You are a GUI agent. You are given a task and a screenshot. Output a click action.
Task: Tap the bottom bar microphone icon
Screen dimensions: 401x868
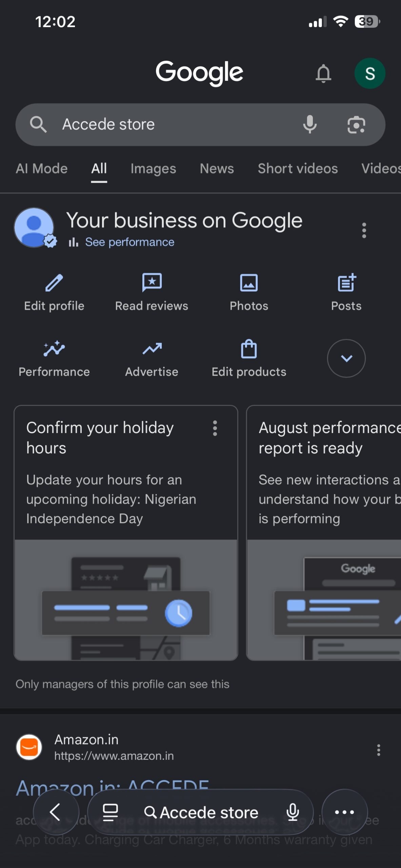coord(293,812)
